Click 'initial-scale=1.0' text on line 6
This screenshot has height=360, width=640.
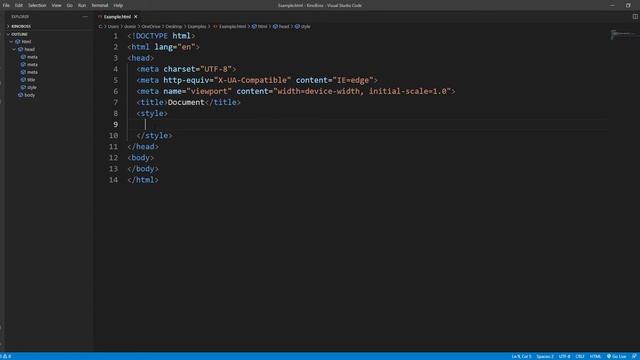(x=408, y=91)
